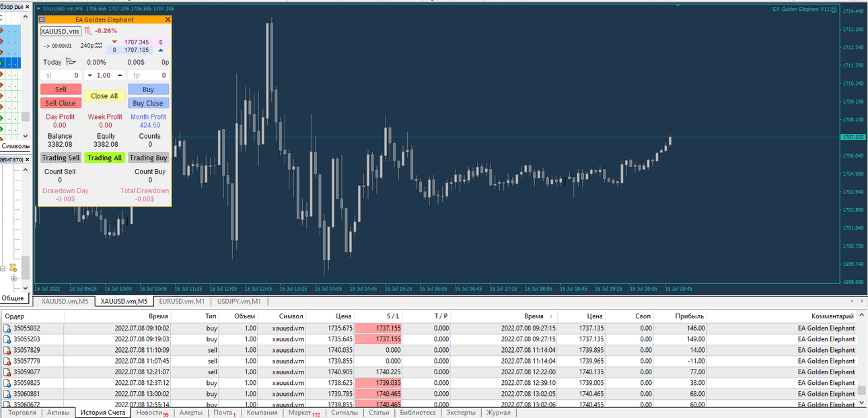Click the order icon for row 35060881
This screenshot has height=418, width=868.
point(7,394)
